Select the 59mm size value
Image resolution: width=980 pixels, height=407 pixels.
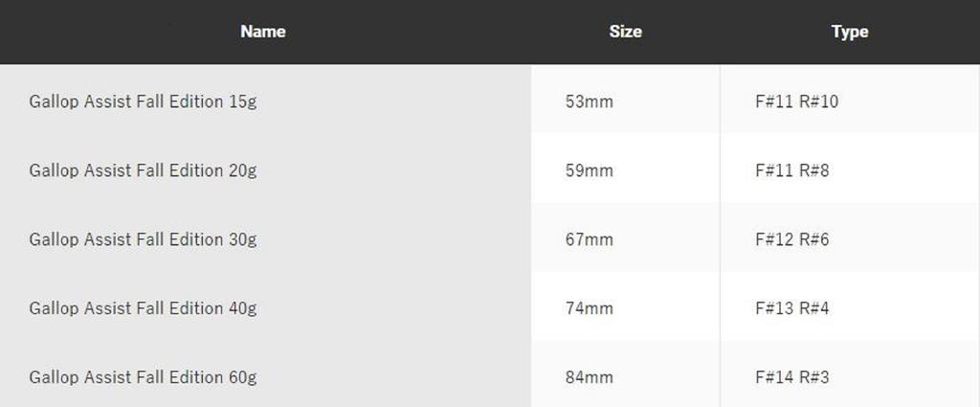pos(590,170)
